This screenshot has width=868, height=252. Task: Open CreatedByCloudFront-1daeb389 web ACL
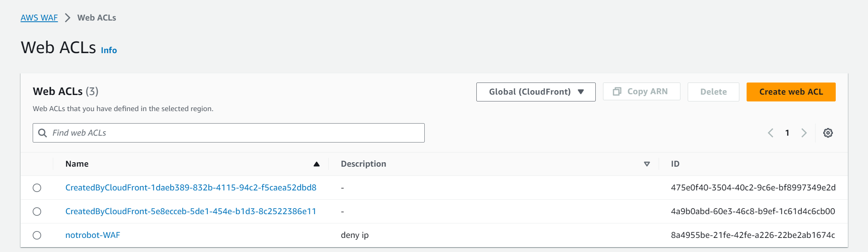[191, 188]
